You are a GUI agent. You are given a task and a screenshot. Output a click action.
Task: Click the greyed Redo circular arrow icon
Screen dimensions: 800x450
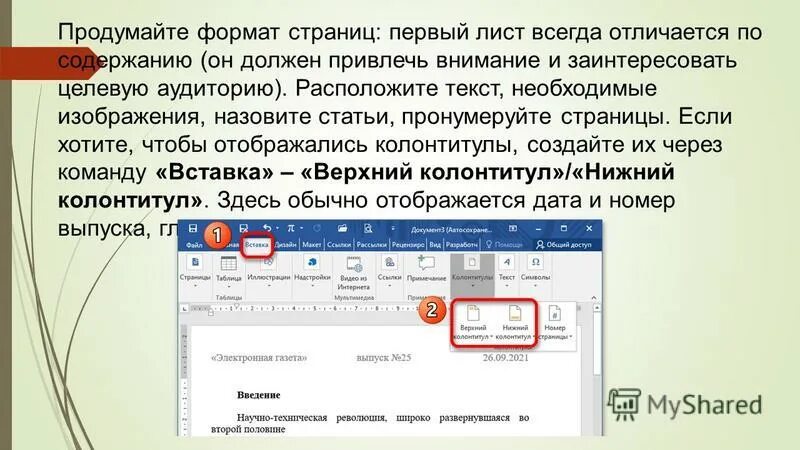317,228
